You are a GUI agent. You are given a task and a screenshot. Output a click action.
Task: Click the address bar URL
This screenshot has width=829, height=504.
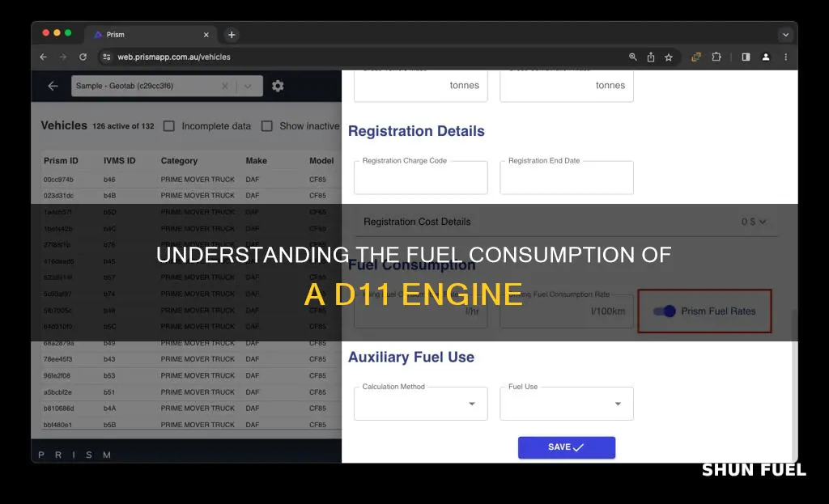(174, 57)
